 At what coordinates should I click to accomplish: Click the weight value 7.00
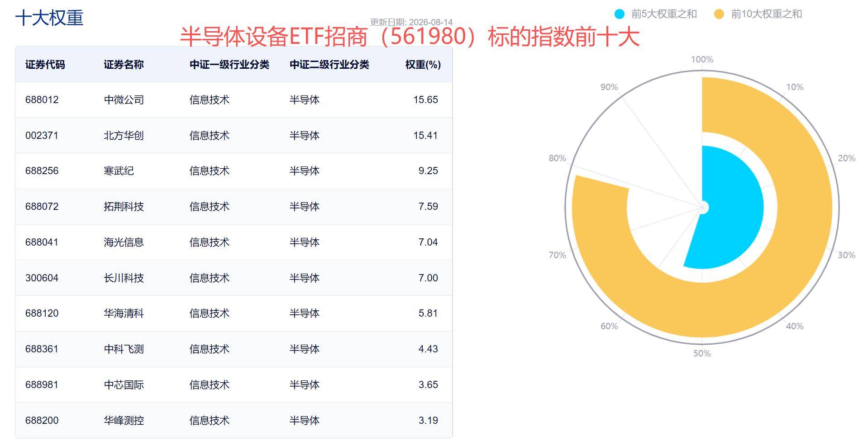click(428, 278)
